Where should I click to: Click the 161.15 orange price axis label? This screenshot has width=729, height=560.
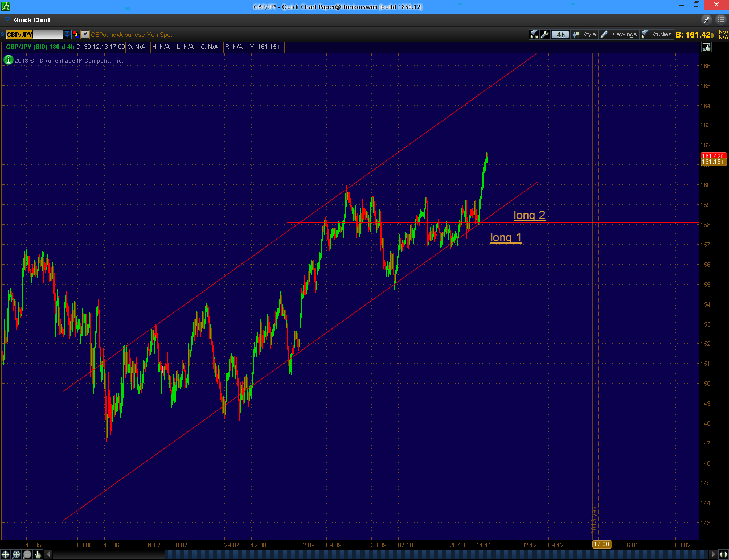coord(713,162)
